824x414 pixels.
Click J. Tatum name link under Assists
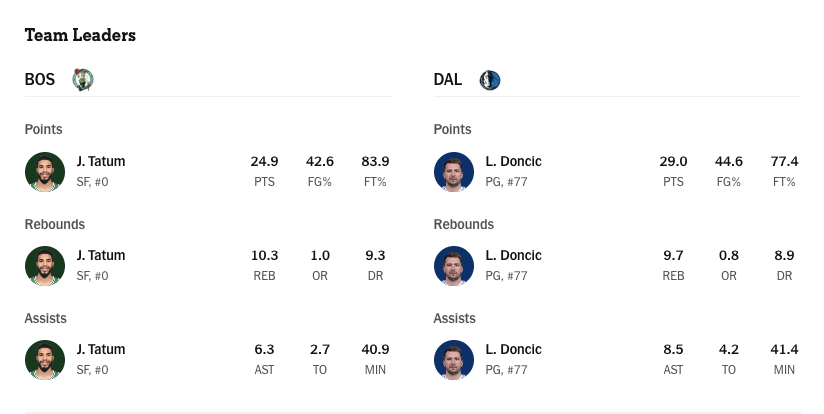(x=101, y=349)
